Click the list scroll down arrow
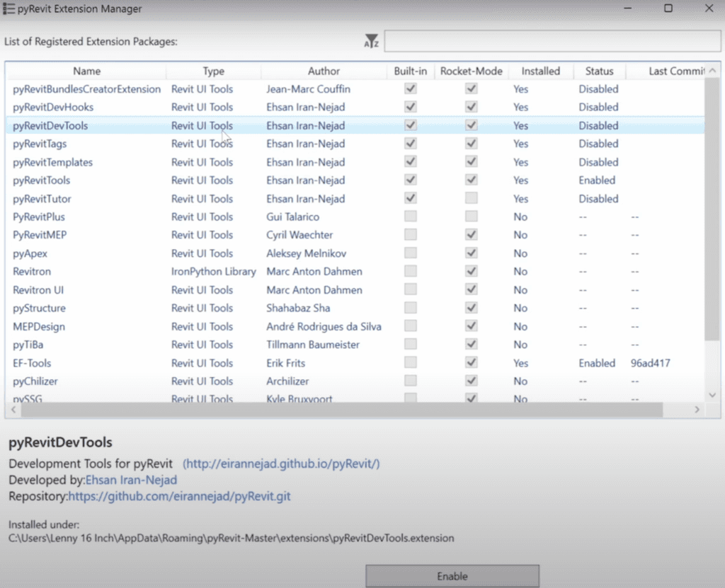 click(712, 396)
